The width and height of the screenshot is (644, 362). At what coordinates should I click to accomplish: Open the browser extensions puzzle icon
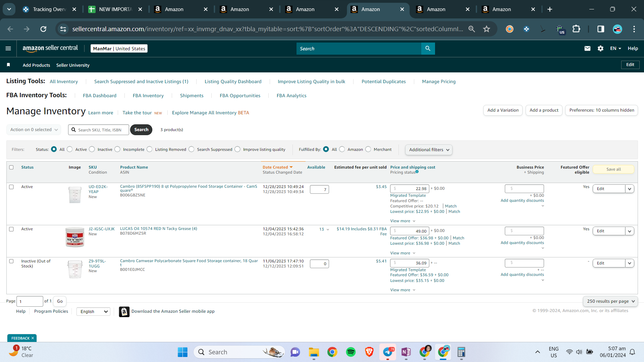(576, 29)
